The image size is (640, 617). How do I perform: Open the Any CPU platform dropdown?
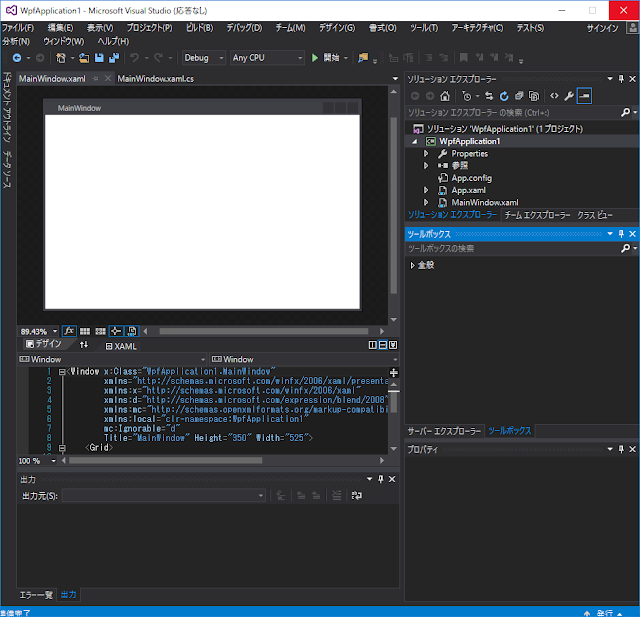click(x=267, y=58)
